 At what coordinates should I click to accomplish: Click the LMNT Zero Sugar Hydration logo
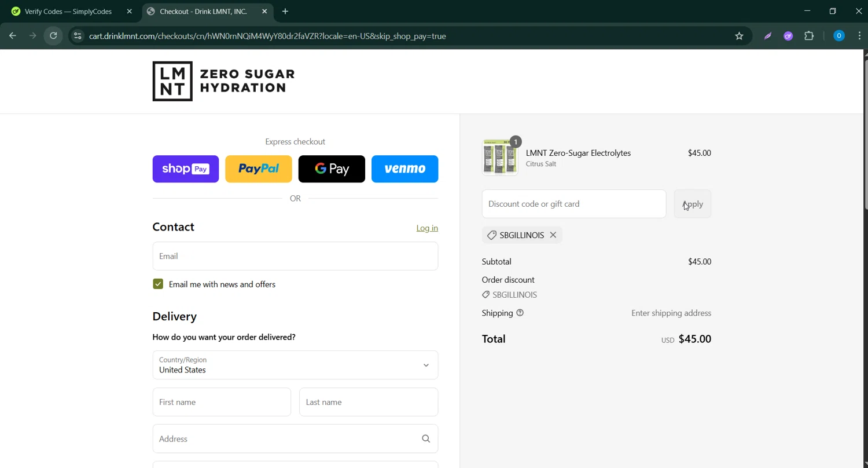point(223,81)
